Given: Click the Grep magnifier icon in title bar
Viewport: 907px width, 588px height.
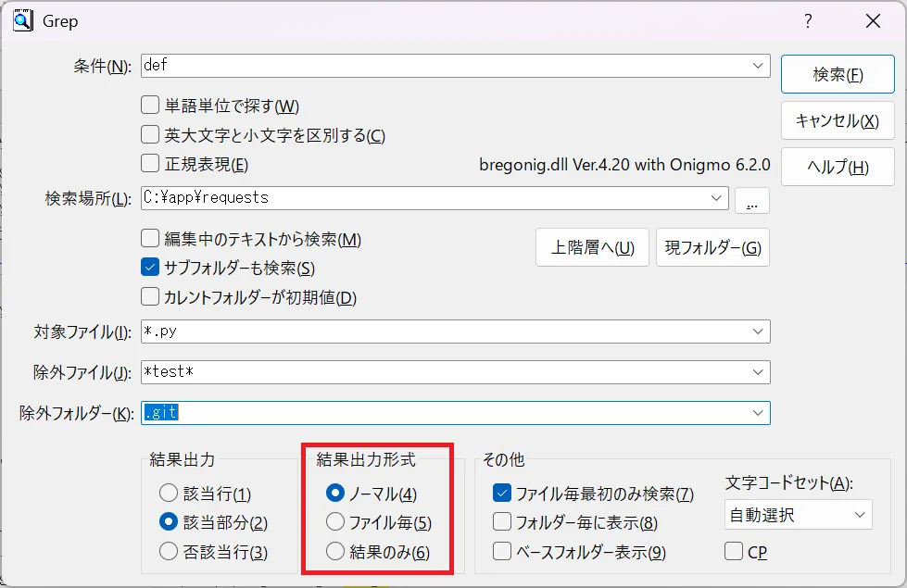Looking at the screenshot, I should coord(22,19).
